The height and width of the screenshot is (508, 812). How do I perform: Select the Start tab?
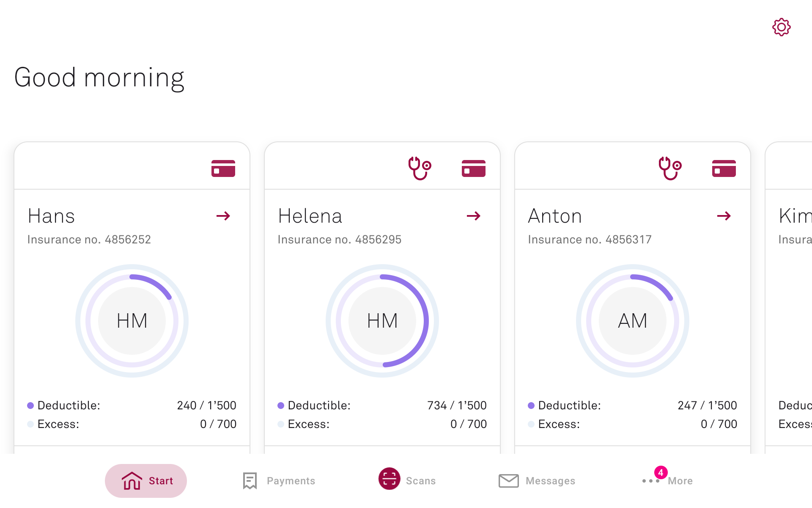146,481
